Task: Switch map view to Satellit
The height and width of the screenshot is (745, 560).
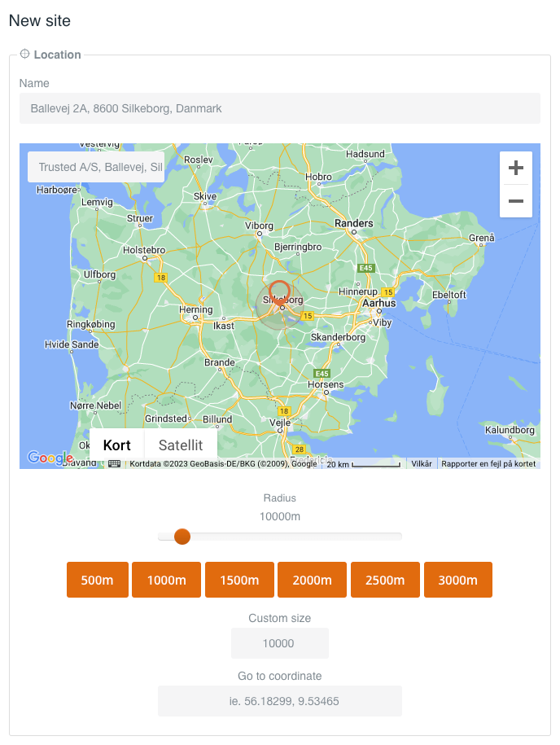Action: coord(181,445)
